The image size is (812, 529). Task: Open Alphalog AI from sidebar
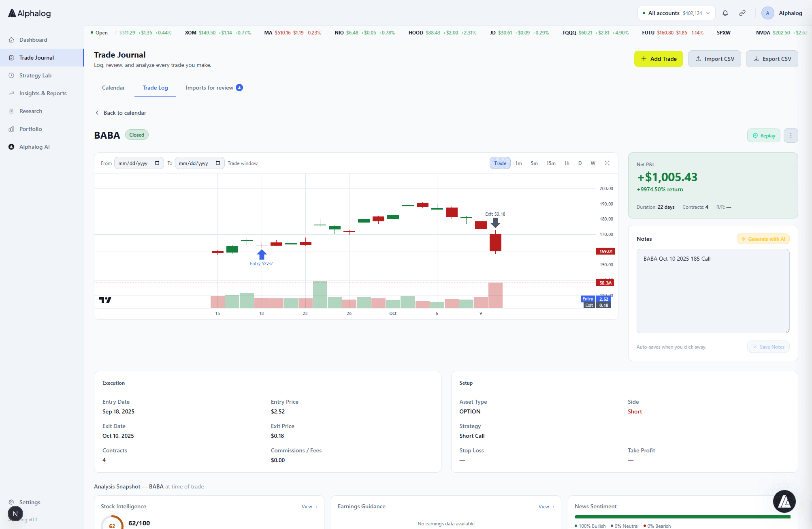(42, 147)
